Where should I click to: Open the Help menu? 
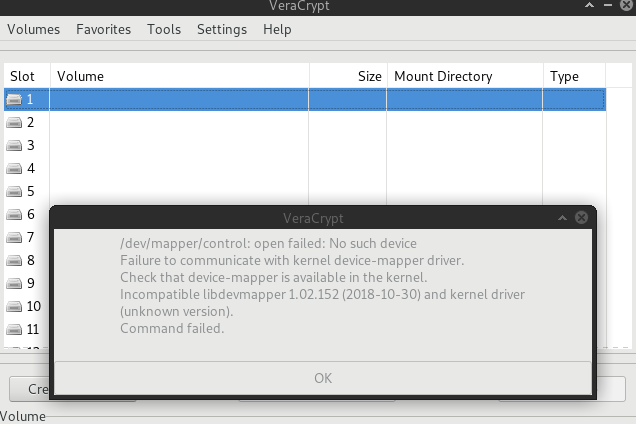point(277,29)
